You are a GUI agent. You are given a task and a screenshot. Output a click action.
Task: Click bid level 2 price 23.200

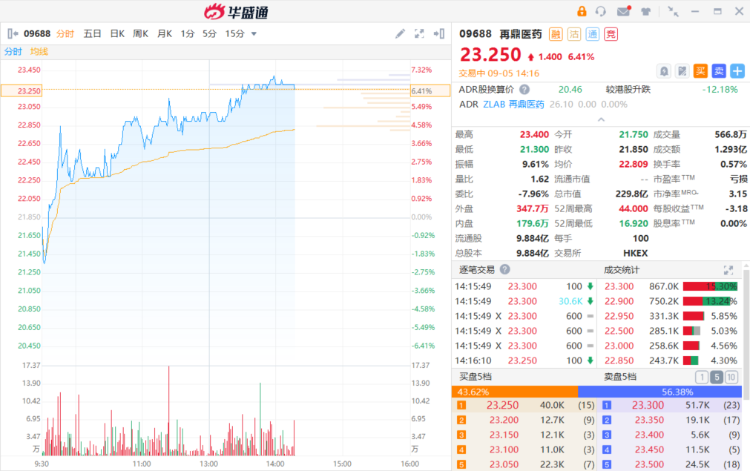tap(504, 420)
